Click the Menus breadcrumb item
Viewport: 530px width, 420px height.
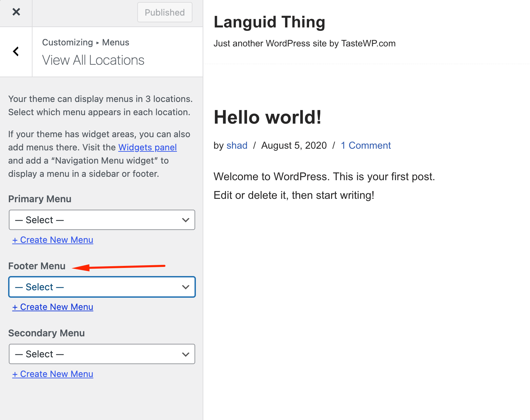pos(116,42)
